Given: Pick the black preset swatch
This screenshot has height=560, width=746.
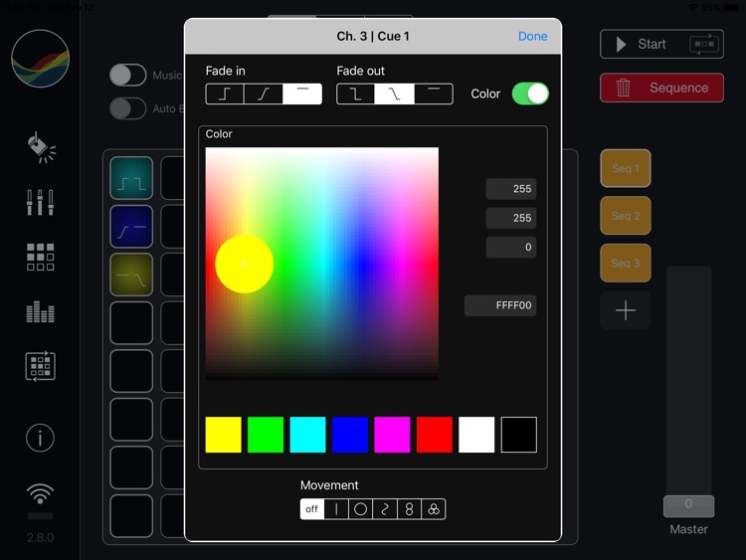Looking at the screenshot, I should click(518, 435).
